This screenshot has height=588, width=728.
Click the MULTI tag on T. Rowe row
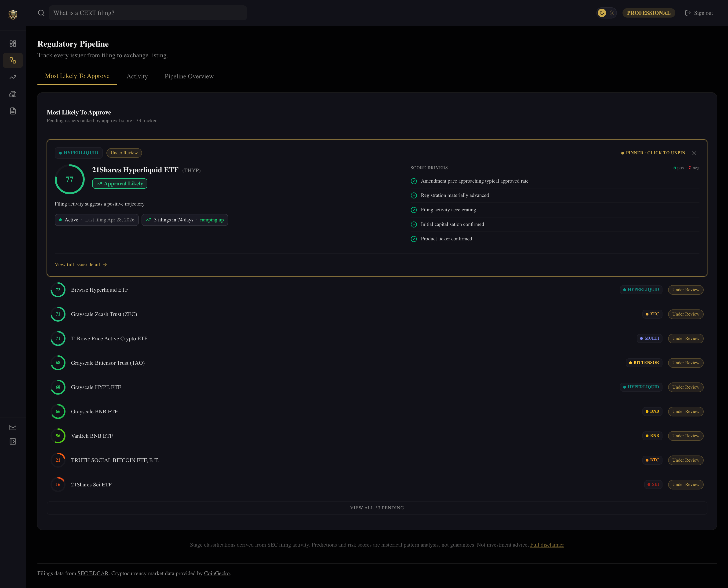pos(649,338)
